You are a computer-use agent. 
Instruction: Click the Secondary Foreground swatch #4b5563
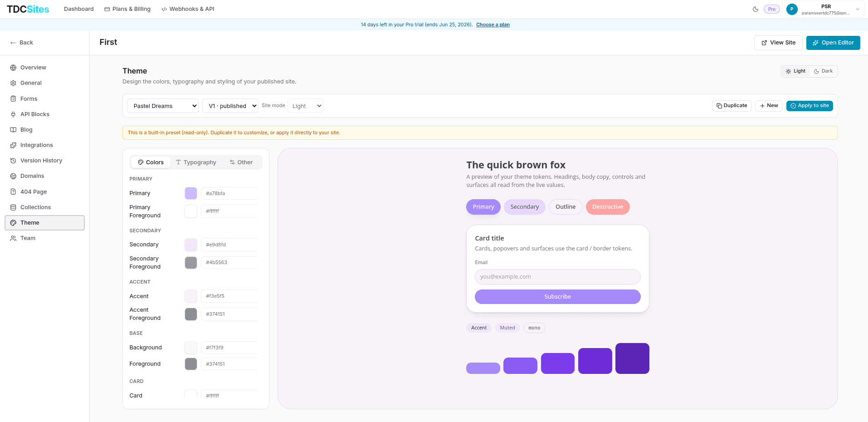[x=191, y=263]
